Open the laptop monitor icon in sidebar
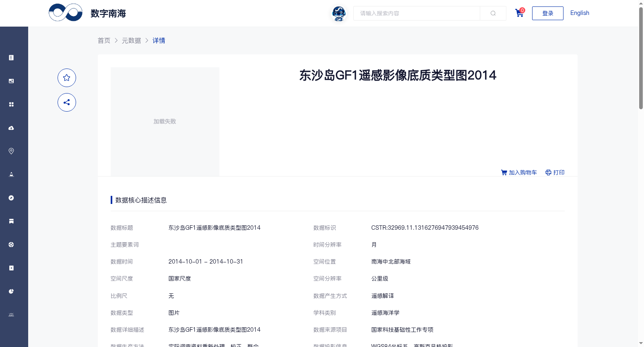 [11, 315]
